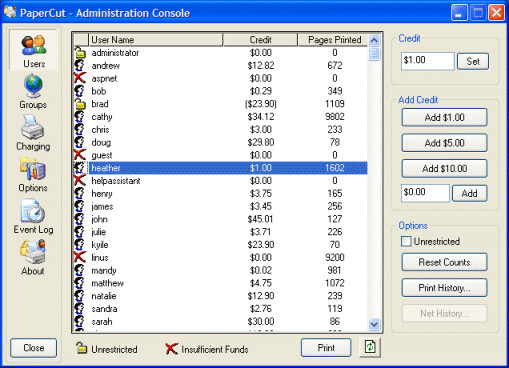Screen dimensions: 509x368
Task: Click the user icon beside chris
Action: (79, 129)
